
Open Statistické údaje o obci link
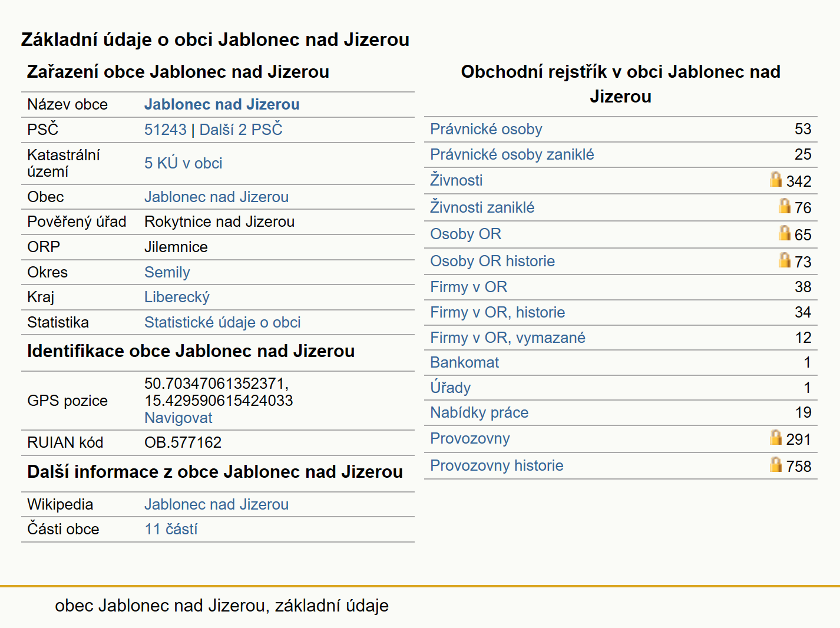pos(223,322)
